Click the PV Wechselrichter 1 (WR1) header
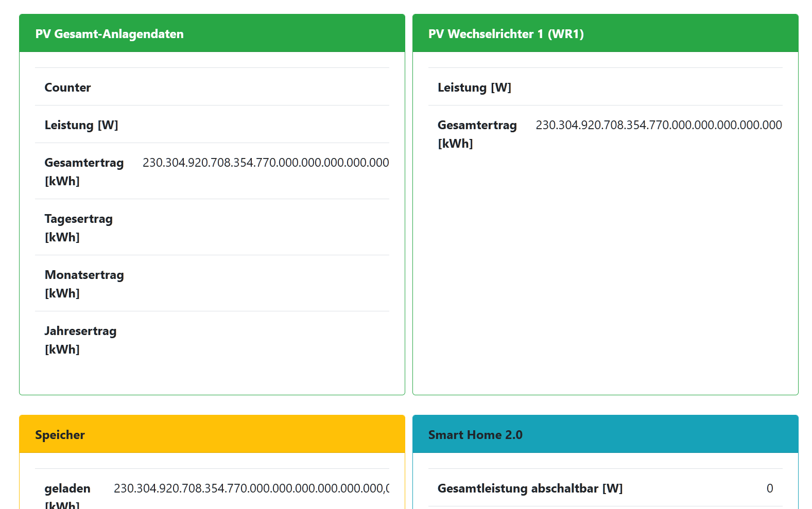812x509 pixels. 506,34
